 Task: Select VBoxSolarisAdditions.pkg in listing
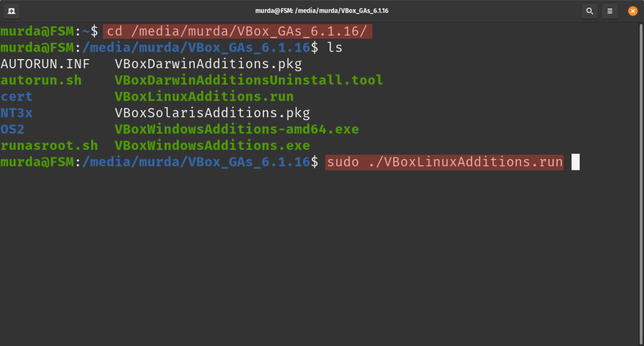click(213, 113)
